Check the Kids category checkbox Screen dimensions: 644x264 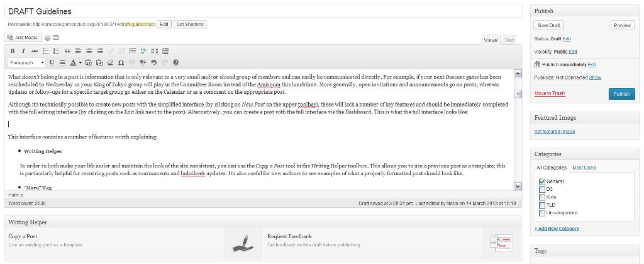pyautogui.click(x=542, y=197)
